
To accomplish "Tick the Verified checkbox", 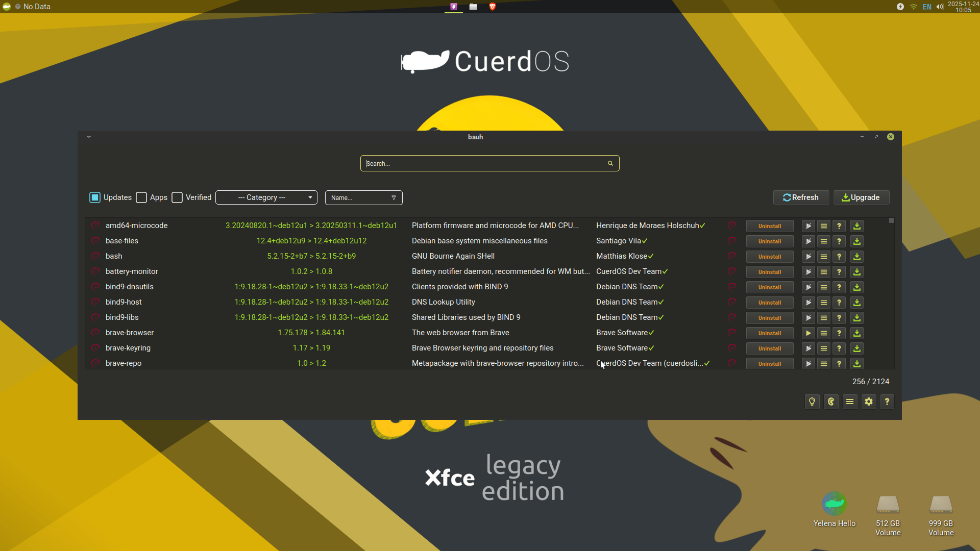I will [x=177, y=197].
